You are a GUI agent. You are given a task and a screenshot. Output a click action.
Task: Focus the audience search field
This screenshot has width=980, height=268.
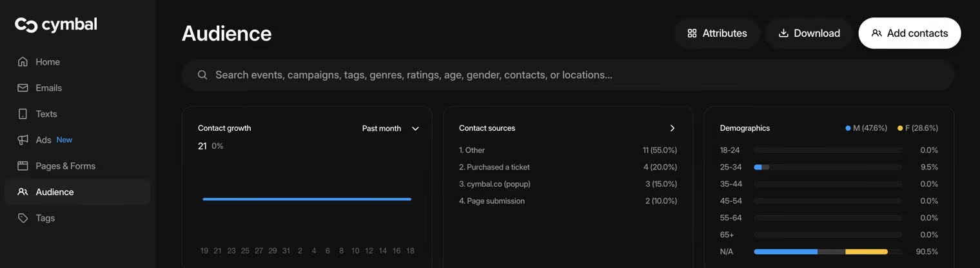(567, 75)
